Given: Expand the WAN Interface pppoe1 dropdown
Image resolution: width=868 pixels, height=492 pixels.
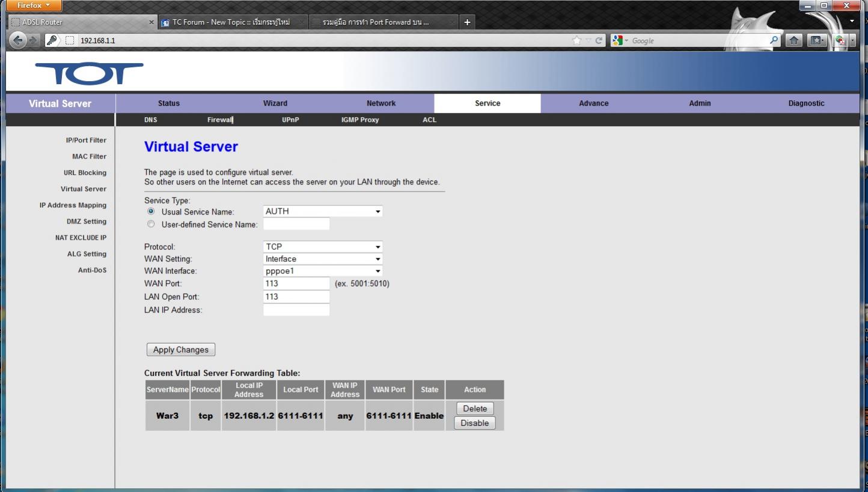Looking at the screenshot, I should tap(323, 271).
